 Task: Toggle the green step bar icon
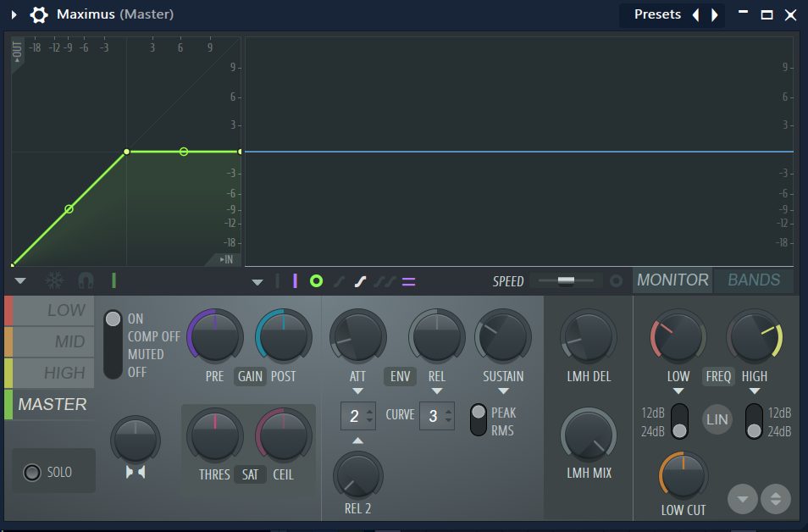coord(113,280)
